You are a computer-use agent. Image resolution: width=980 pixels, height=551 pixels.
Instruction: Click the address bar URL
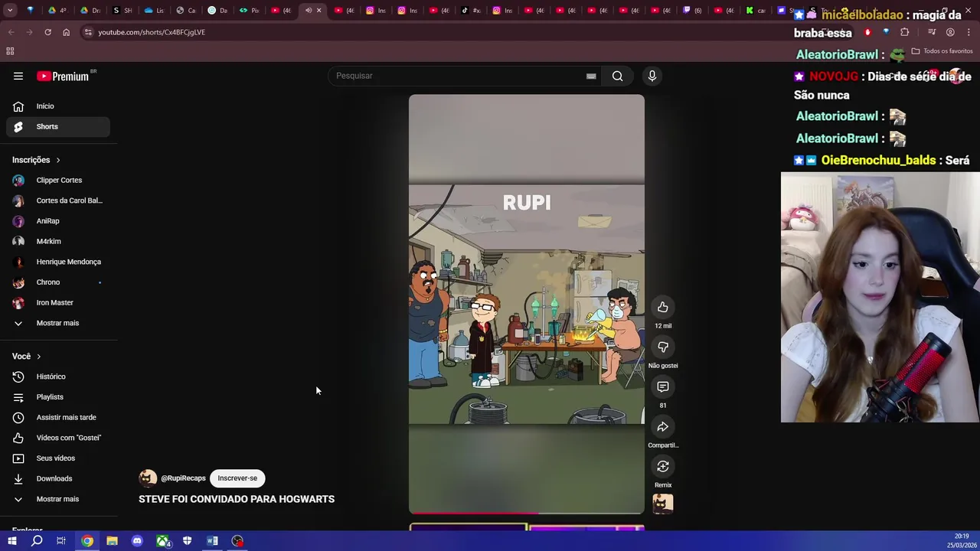pyautogui.click(x=152, y=32)
